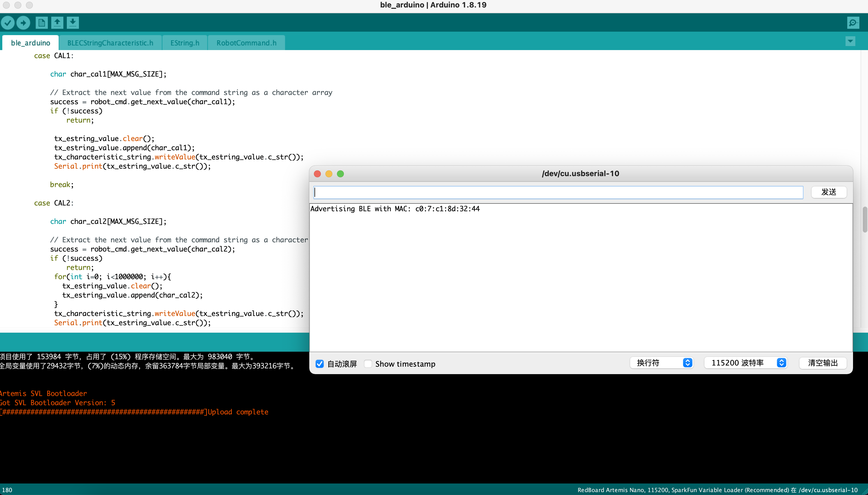Image resolution: width=868 pixels, height=495 pixels.
Task: Click the 清空输出 clear output button
Action: (x=823, y=363)
